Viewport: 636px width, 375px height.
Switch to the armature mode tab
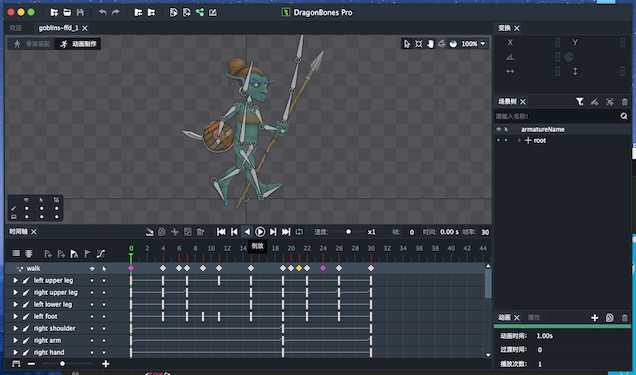(x=32, y=44)
